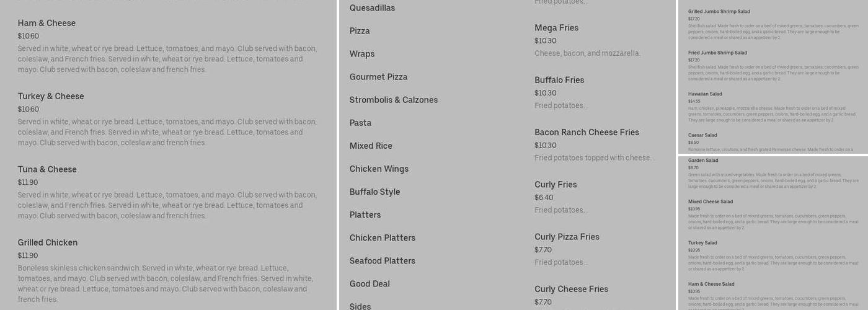Choose the Buffalo Style category
This screenshot has height=310, width=868.
374,192
